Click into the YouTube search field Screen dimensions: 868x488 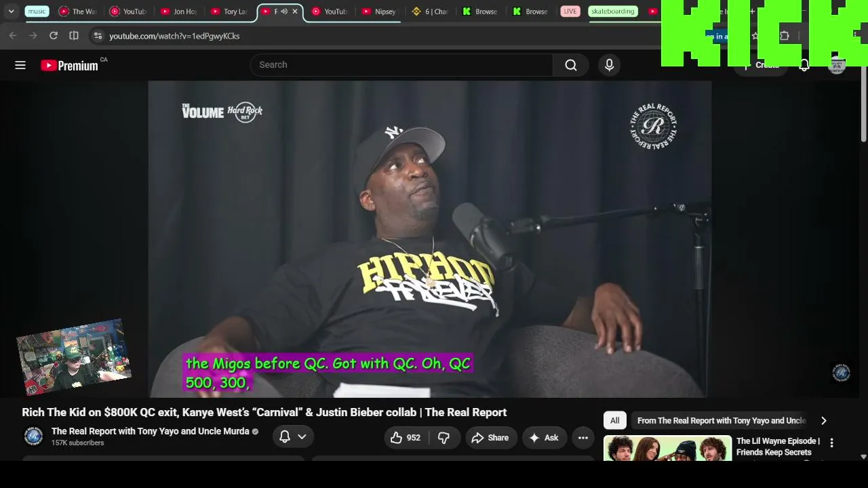pos(401,65)
